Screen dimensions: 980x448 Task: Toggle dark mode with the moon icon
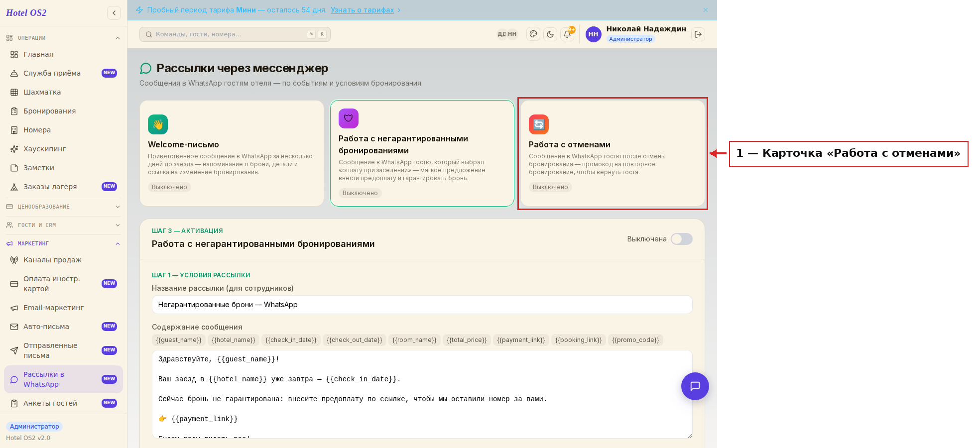pos(550,34)
